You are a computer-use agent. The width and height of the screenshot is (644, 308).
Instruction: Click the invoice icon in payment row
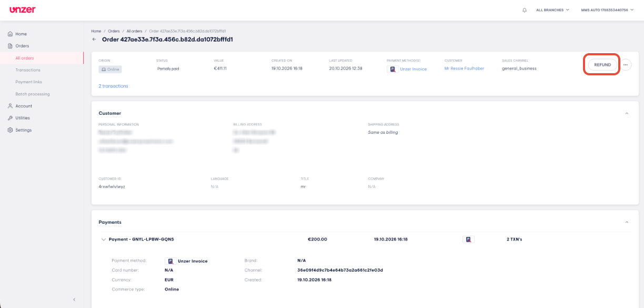468,239
